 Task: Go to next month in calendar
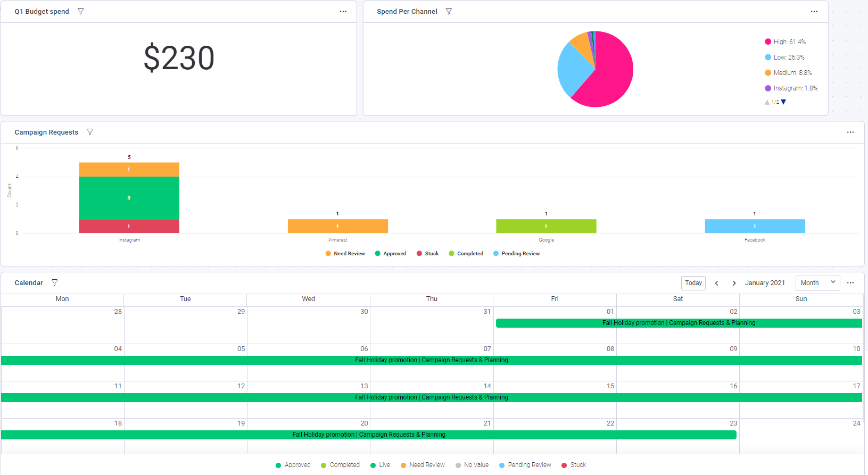(734, 283)
